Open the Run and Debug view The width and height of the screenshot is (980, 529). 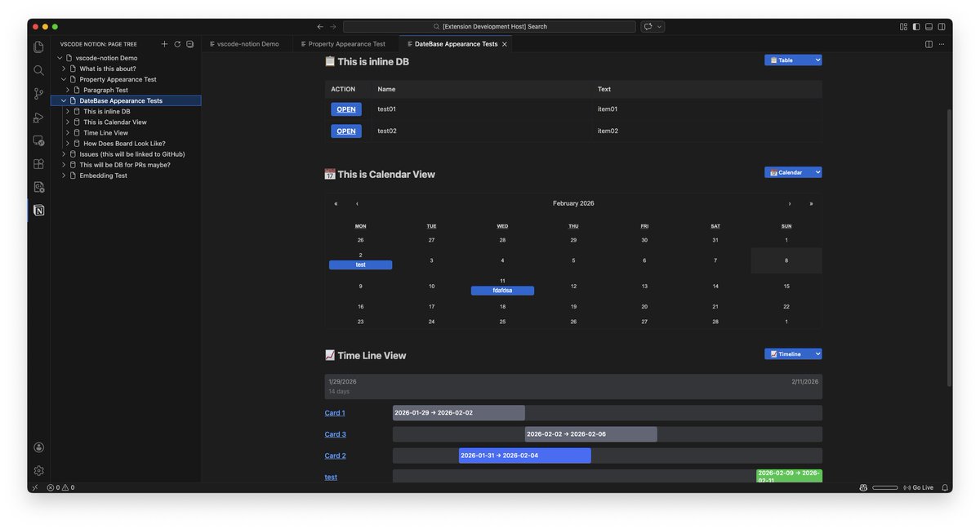pyautogui.click(x=38, y=118)
